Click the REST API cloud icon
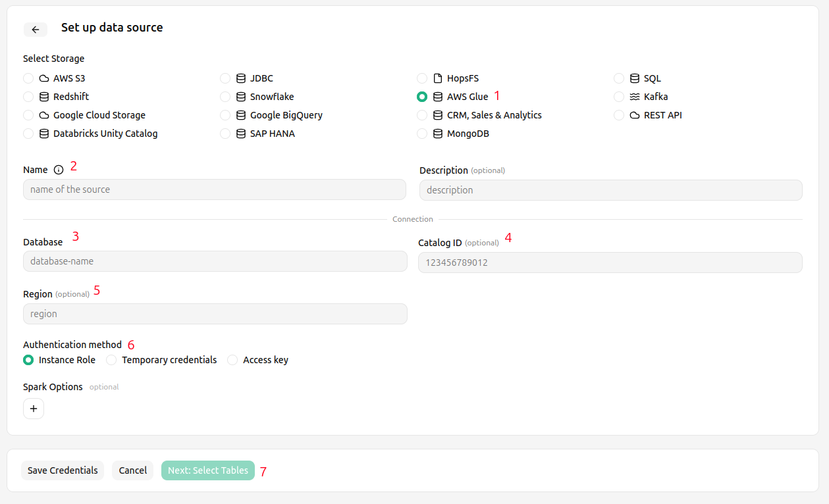829x504 pixels. point(635,115)
